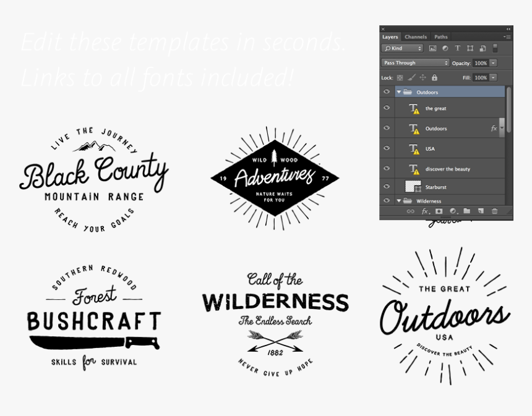The width and height of the screenshot is (532, 416).
Task: Switch to the Channels tab
Action: coord(415,36)
